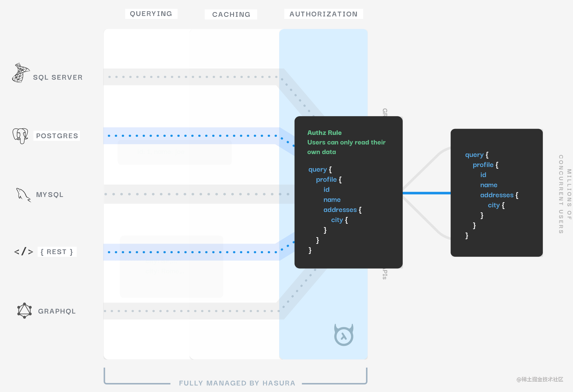Click the SQL Server logo icon

pos(21,73)
